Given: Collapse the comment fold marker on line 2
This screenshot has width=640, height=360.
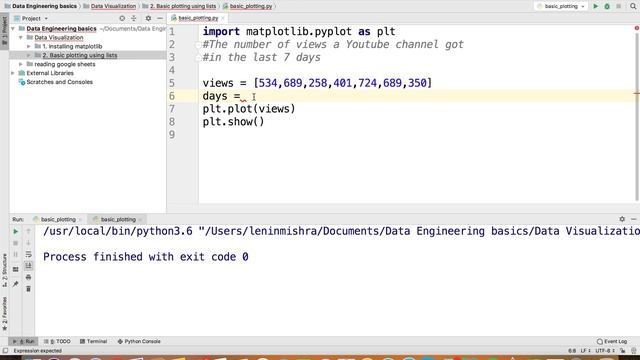Looking at the screenshot, I should click(198, 45).
